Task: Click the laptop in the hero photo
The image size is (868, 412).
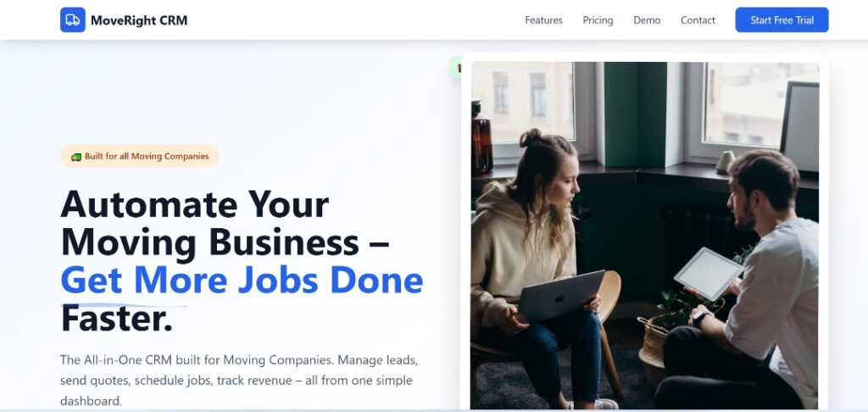Action: (561, 296)
